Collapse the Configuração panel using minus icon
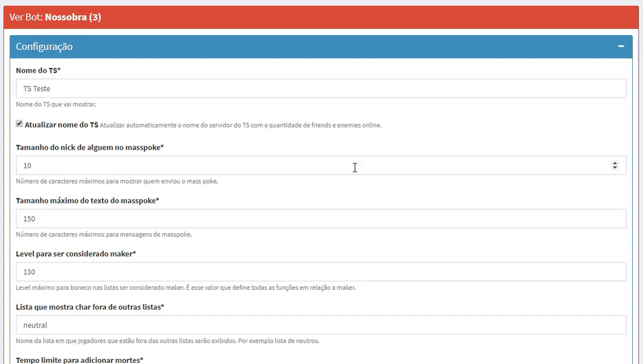Image resolution: width=643 pixels, height=364 pixels. (x=621, y=46)
